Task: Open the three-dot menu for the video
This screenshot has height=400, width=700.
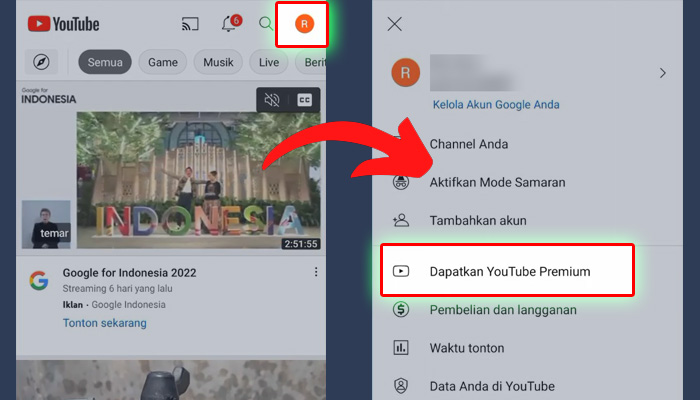Action: (316, 272)
